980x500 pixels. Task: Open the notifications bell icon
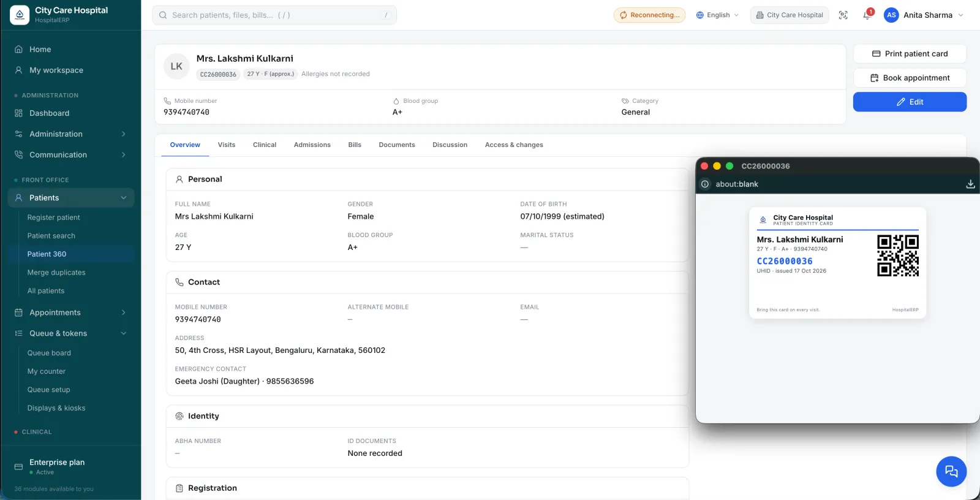(867, 15)
